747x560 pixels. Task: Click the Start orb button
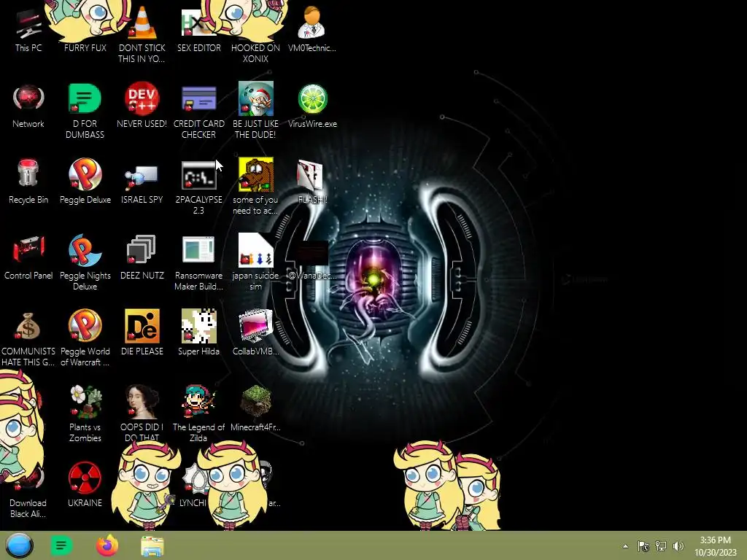(19, 545)
